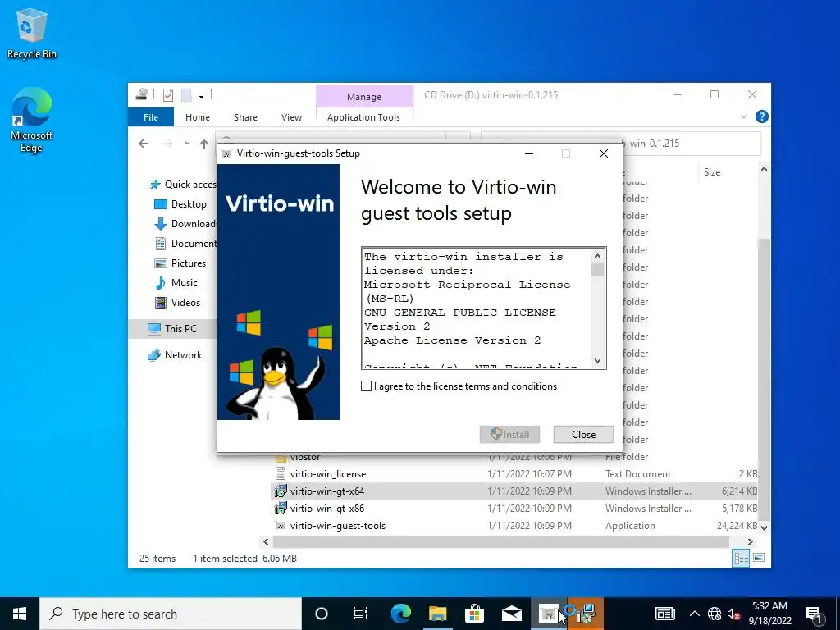The image size is (840, 630).
Task: Open Videos in navigation pane
Action: tap(177, 303)
